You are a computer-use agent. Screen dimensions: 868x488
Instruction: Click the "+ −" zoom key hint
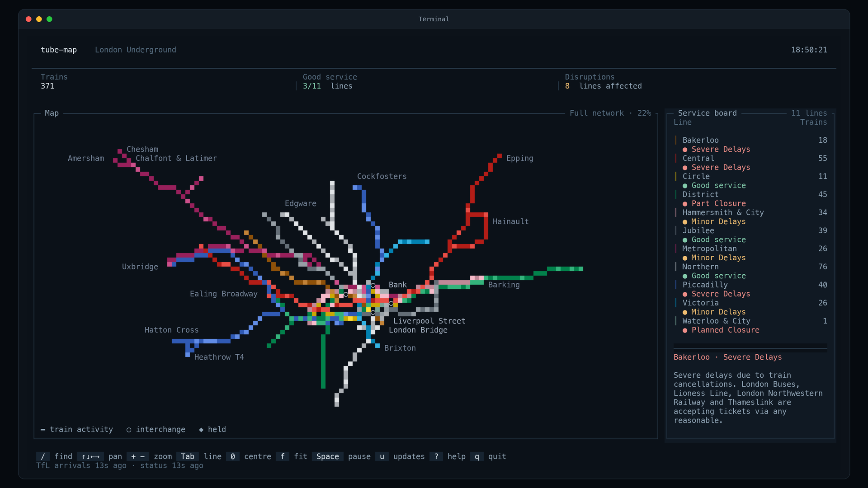138,456
